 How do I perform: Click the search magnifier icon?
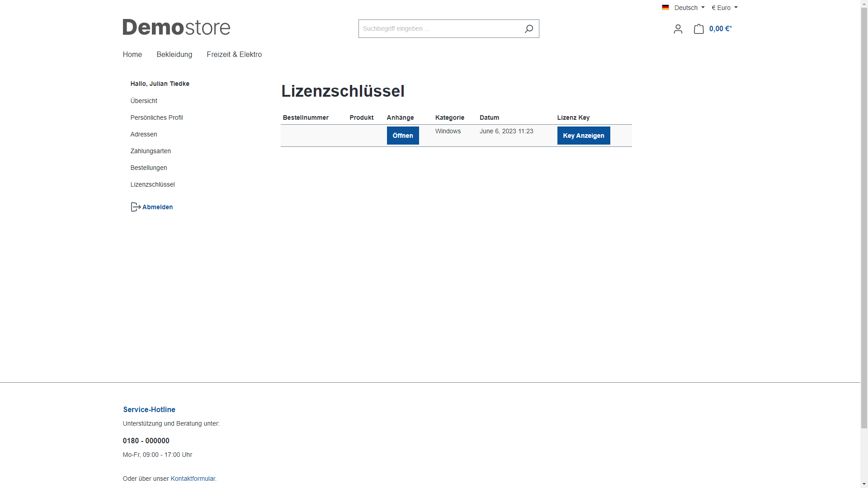tap(528, 29)
